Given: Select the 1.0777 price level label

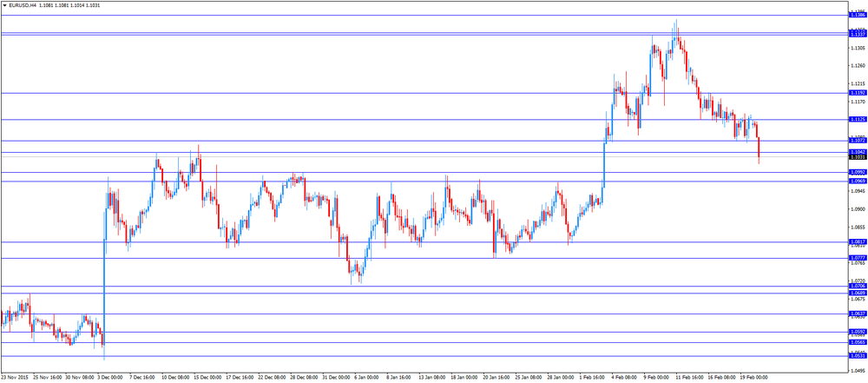Looking at the screenshot, I should click(858, 258).
